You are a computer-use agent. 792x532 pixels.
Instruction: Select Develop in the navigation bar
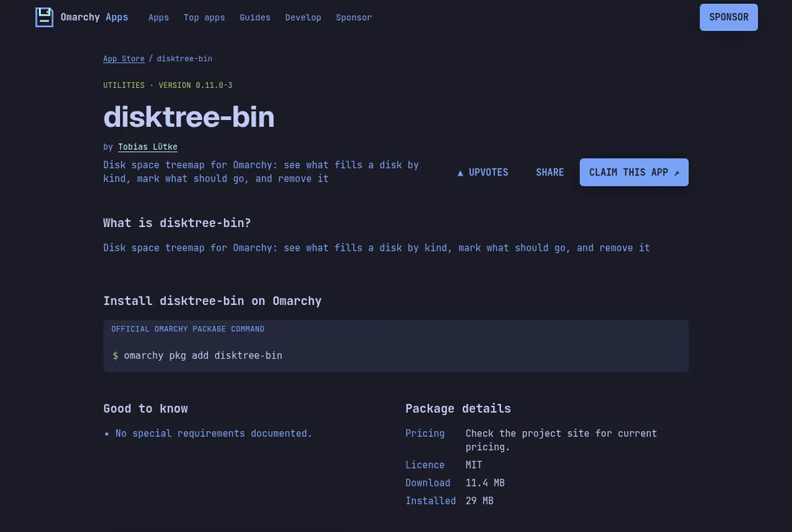pos(303,18)
